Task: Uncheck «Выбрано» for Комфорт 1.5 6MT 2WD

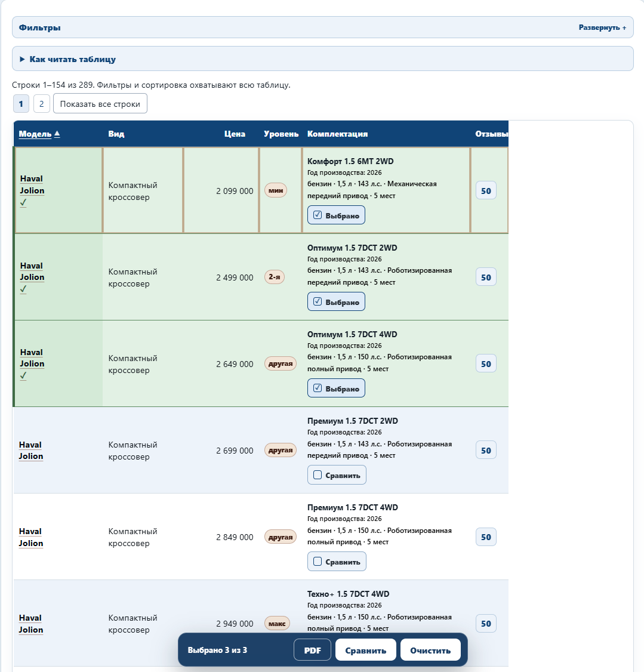Action: coord(337,215)
